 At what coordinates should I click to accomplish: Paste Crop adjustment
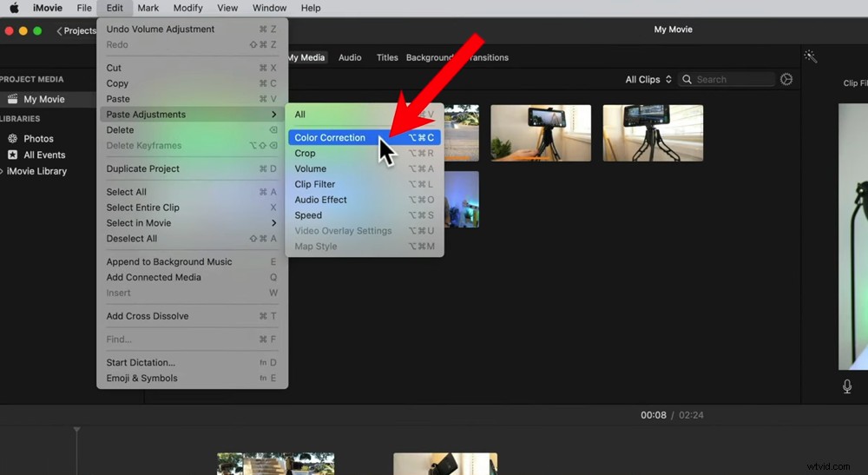(x=365, y=153)
